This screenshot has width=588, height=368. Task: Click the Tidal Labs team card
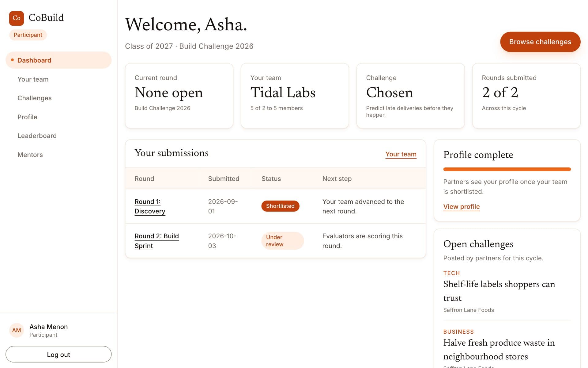pos(295,96)
